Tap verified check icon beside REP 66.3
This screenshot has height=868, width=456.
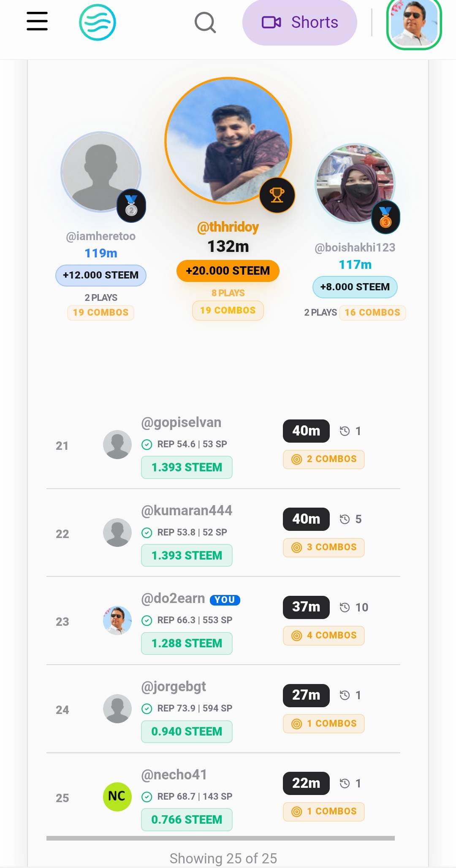click(x=147, y=620)
